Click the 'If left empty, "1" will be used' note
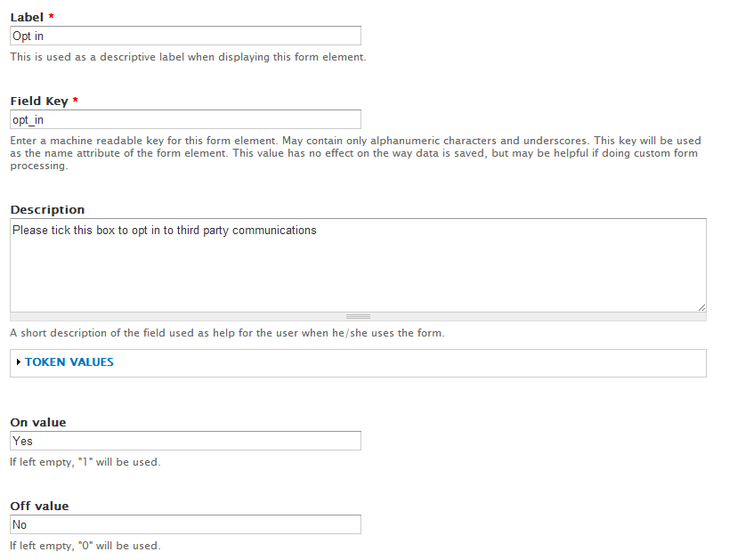Image resolution: width=729 pixels, height=560 pixels. point(85,462)
